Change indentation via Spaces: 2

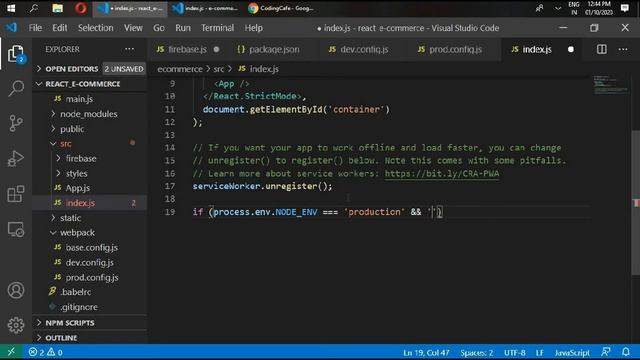[477, 352]
